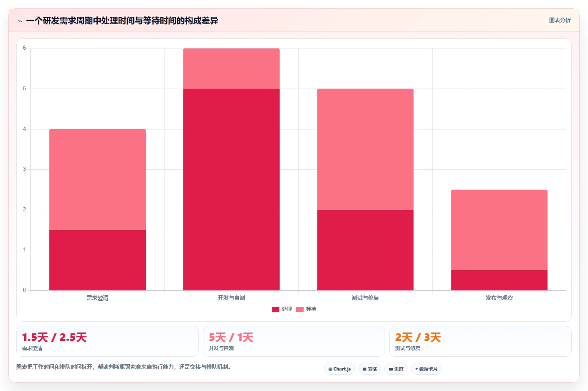Click the 需求澄清 x-axis label under the chart
Image resolution: width=588 pixels, height=391 pixels.
98,298
